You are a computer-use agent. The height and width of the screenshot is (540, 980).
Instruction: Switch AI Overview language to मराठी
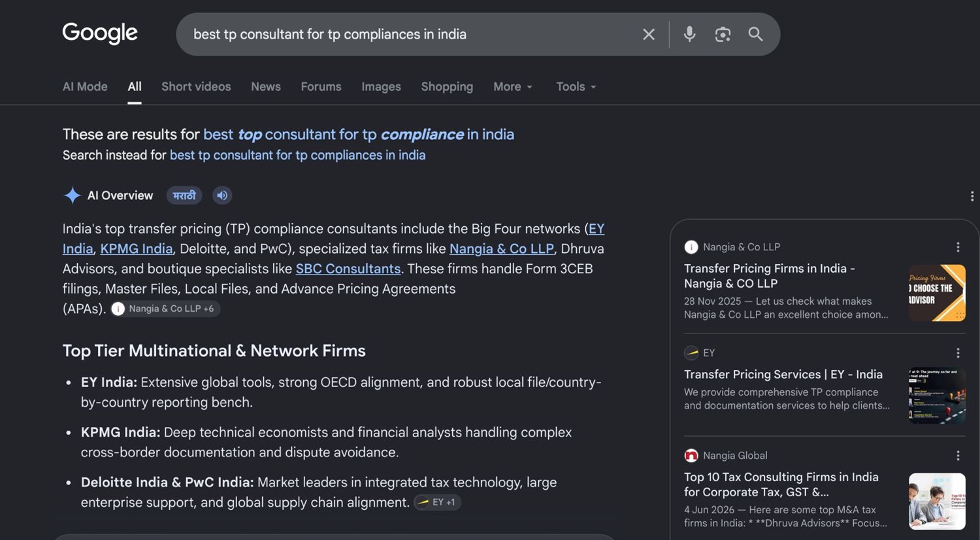(x=184, y=195)
